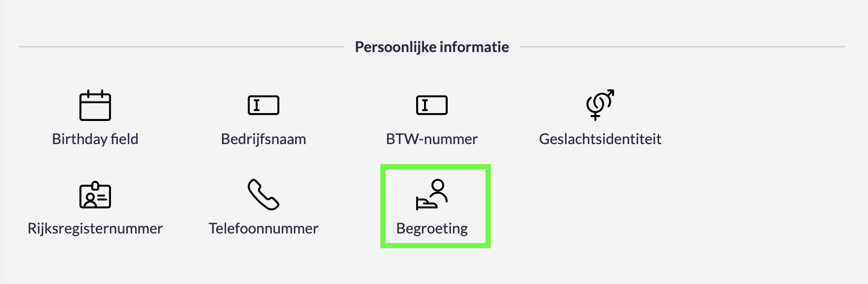Click the "Birthday field" label
Image resolution: width=868 pixels, height=284 pixels.
(x=95, y=139)
